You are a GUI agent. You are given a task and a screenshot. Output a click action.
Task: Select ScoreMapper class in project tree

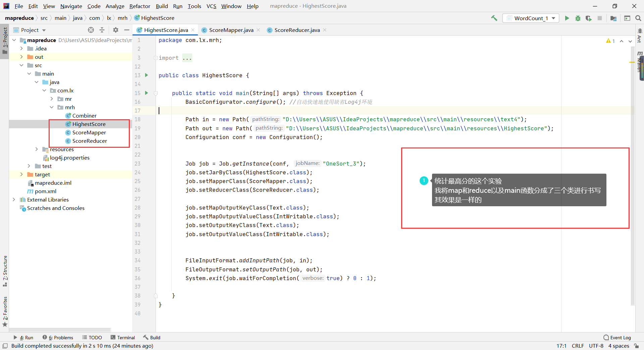(x=89, y=132)
